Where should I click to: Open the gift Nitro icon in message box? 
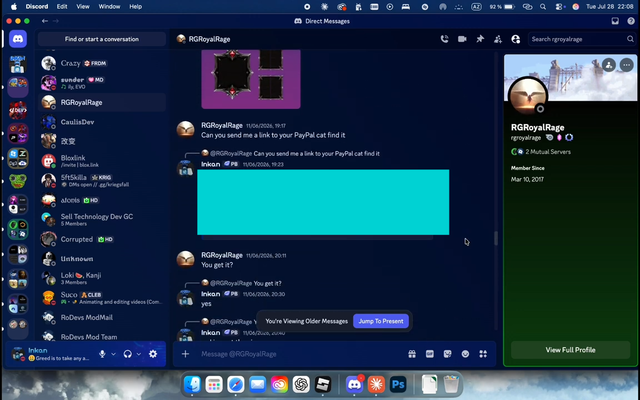[412, 354]
